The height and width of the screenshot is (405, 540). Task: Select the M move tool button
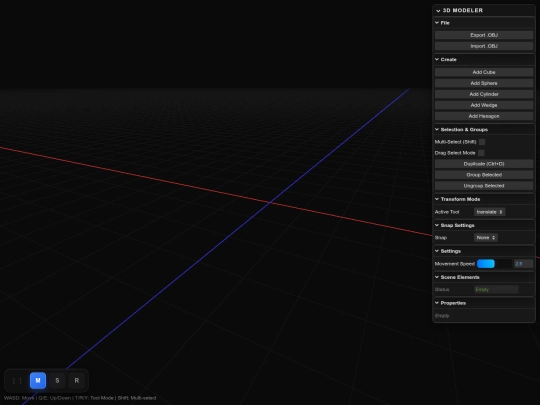tap(38, 381)
